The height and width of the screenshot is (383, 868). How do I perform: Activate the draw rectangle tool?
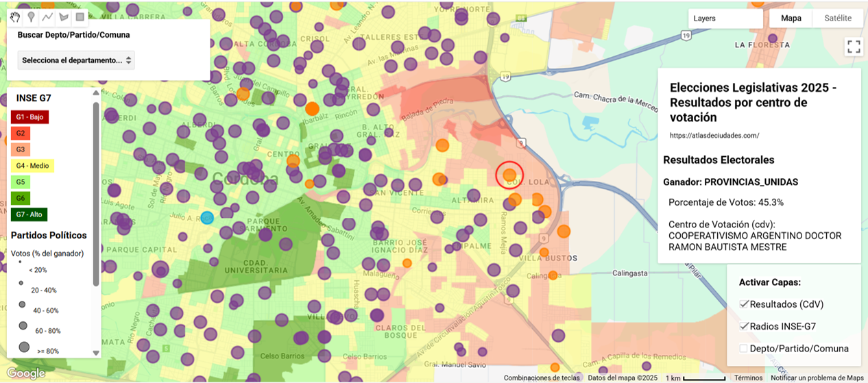click(80, 17)
